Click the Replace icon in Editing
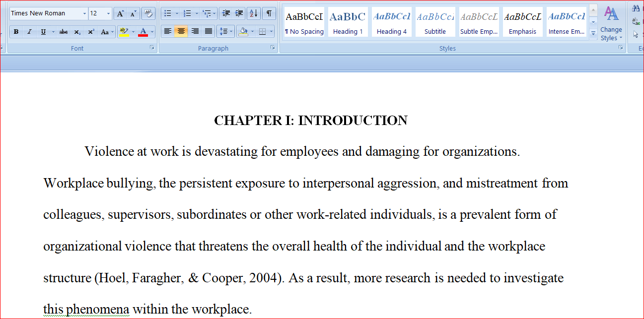 point(636,21)
